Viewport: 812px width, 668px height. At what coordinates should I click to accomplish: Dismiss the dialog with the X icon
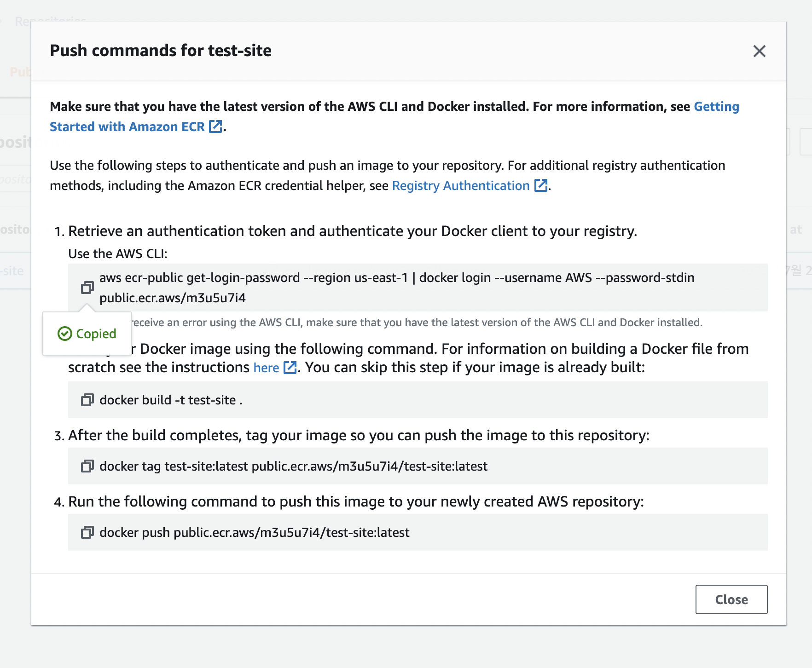point(759,51)
